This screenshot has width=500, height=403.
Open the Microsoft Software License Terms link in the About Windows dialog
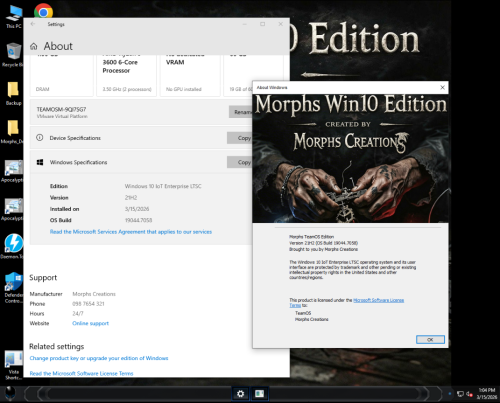(x=378, y=300)
